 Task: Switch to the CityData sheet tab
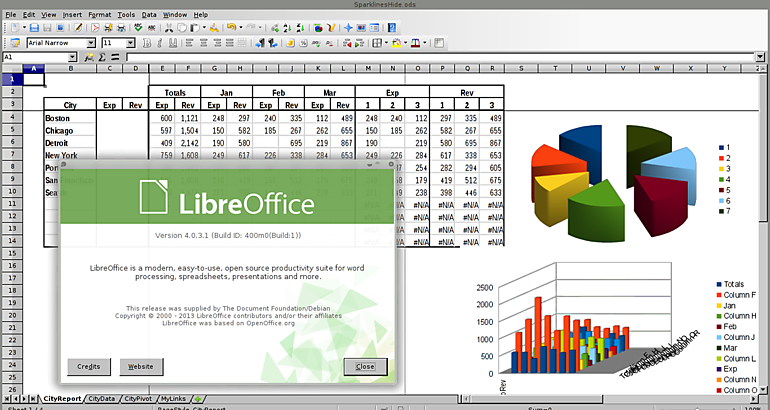pyautogui.click(x=101, y=399)
